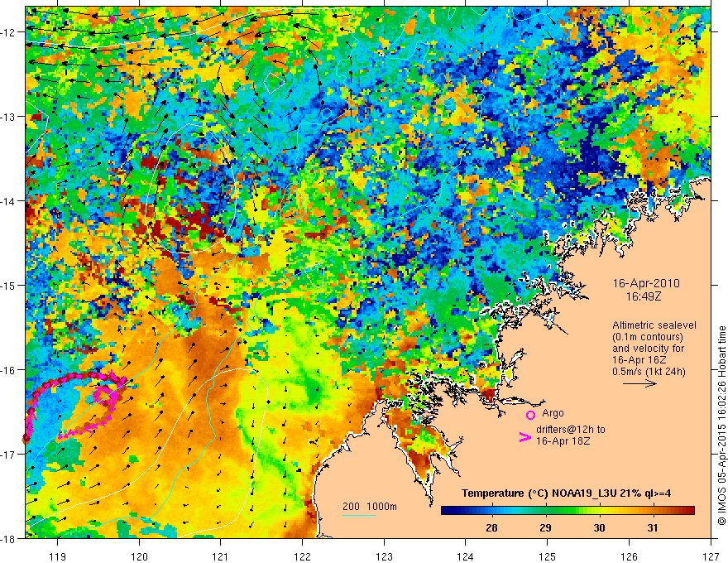Click the longitude label '123'
The image size is (728, 563).
(x=384, y=556)
